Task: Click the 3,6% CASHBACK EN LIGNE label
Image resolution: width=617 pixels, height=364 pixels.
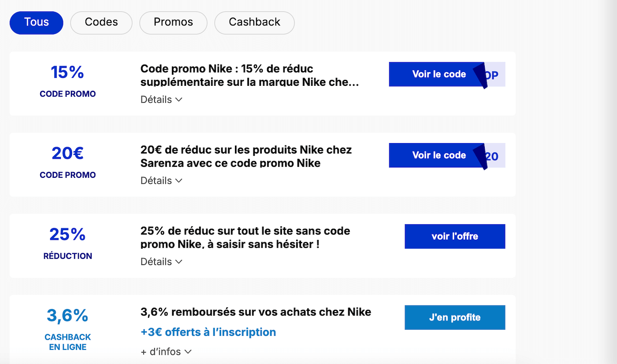Action: [x=67, y=342]
